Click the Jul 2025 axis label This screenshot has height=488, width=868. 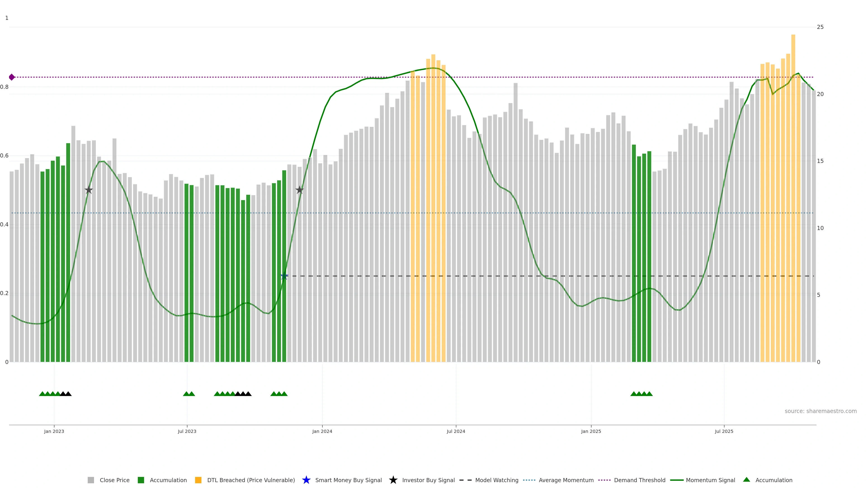(724, 431)
